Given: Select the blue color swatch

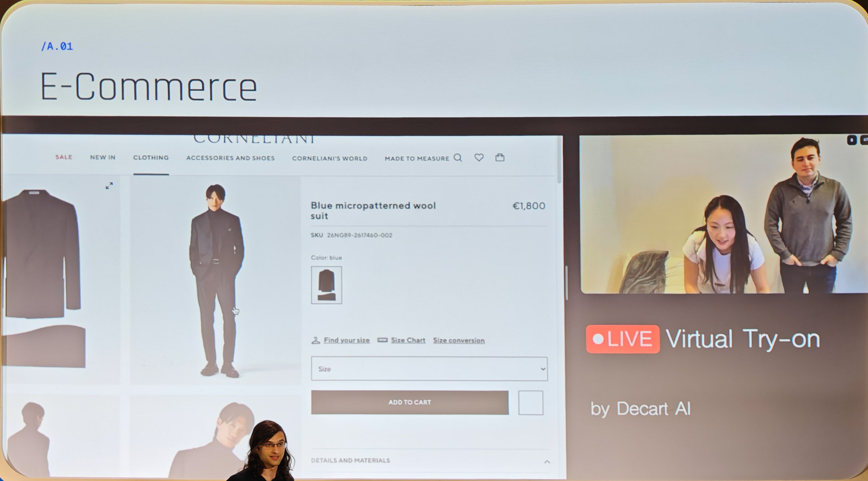Looking at the screenshot, I should coord(326,285).
